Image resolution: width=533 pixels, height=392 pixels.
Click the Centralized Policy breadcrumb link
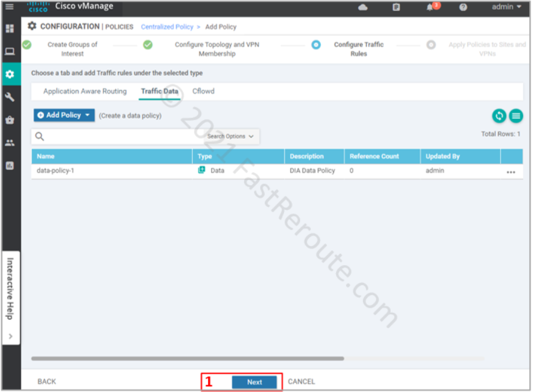click(167, 27)
